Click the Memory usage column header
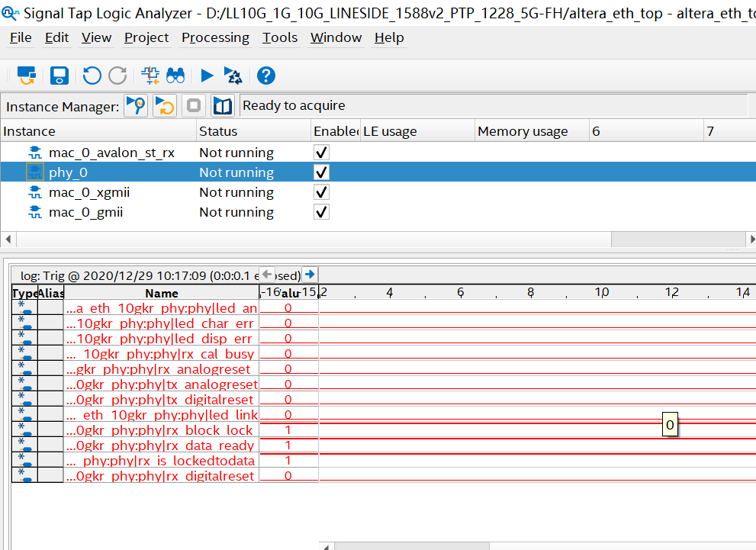The width and height of the screenshot is (756, 550). click(523, 131)
